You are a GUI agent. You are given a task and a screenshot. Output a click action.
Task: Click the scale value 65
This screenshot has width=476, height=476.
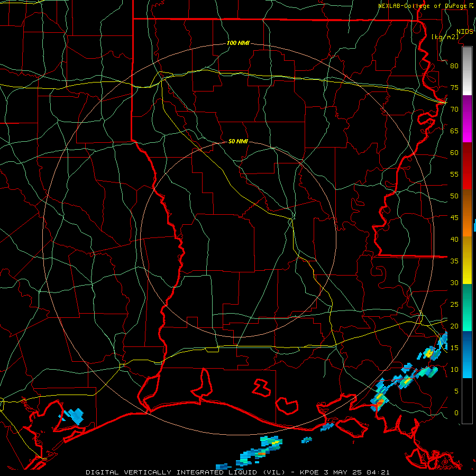454,131
